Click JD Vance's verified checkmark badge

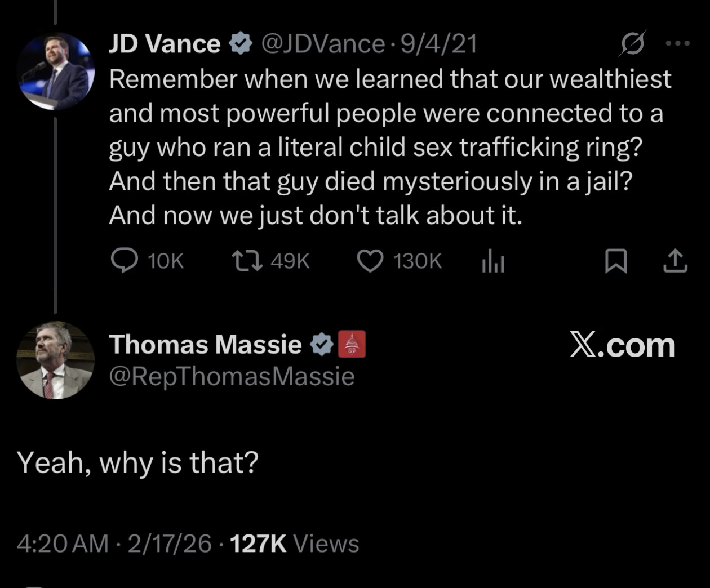[x=241, y=44]
